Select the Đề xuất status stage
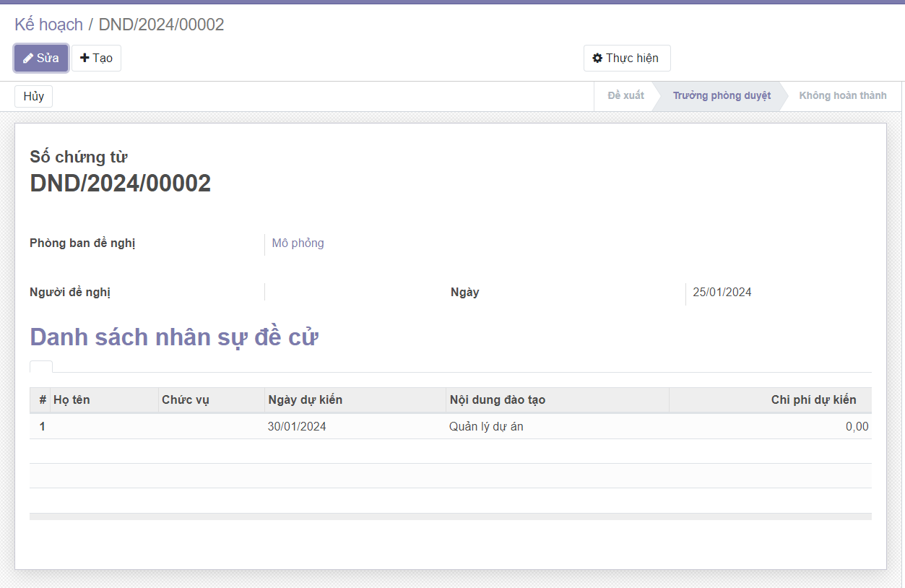The width and height of the screenshot is (905, 588). 625,96
